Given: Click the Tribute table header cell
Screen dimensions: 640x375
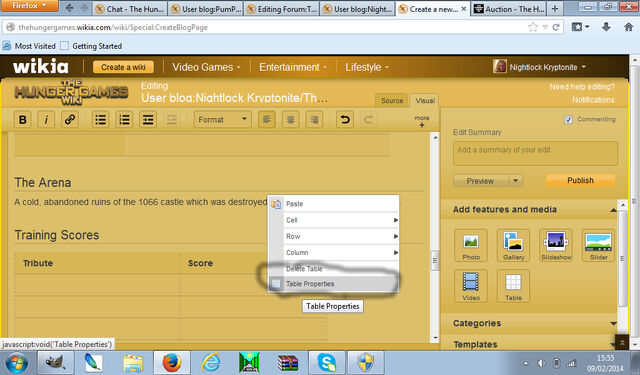Looking at the screenshot, I should pos(97,263).
